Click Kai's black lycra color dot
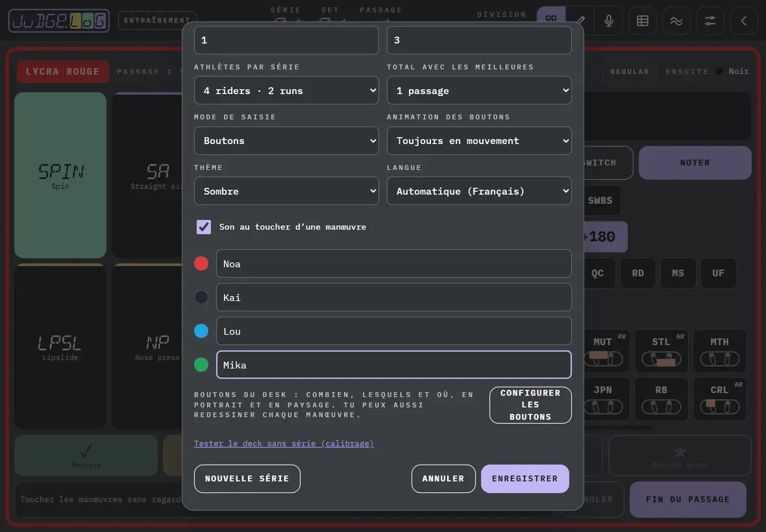 tap(201, 297)
